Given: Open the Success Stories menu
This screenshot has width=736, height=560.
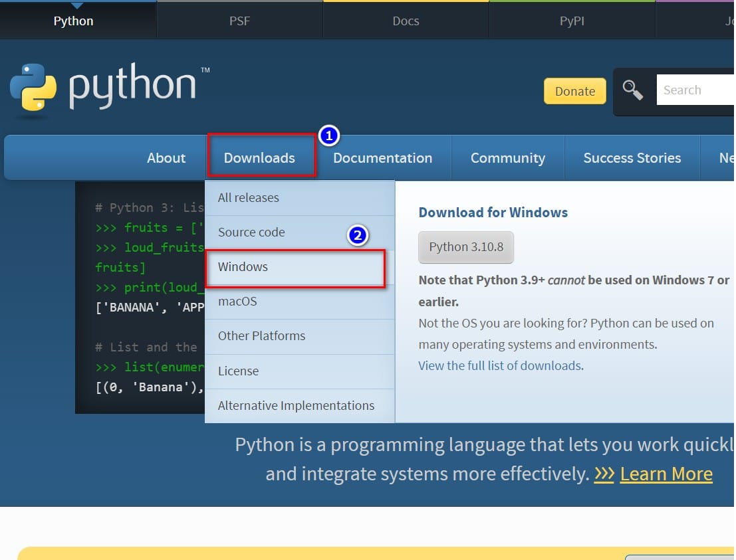Looking at the screenshot, I should 632,158.
